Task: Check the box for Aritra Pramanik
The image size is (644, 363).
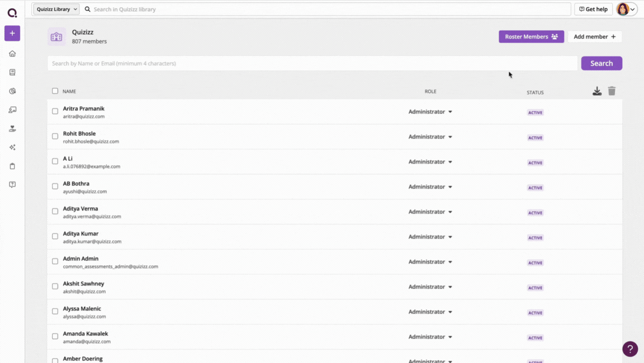Action: point(55,111)
